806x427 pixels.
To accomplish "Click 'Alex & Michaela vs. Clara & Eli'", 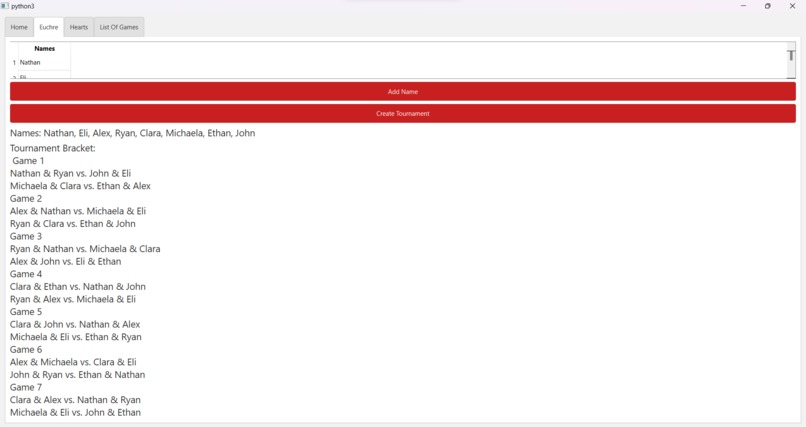I will point(73,362).
